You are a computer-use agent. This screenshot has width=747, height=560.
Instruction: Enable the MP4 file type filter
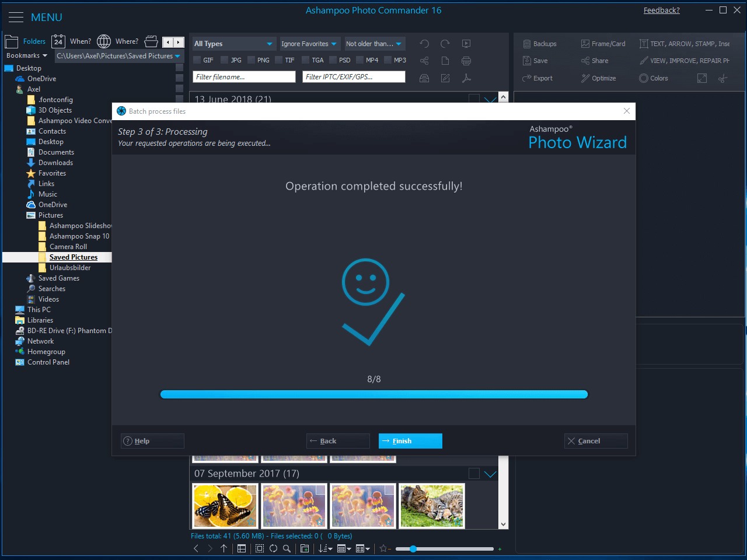click(360, 60)
